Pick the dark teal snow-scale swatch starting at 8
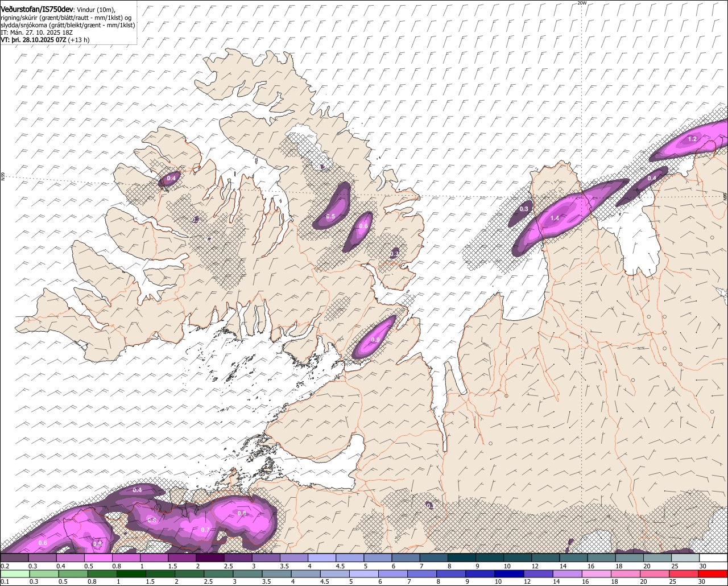The height and width of the screenshot is (586, 728). (x=462, y=558)
